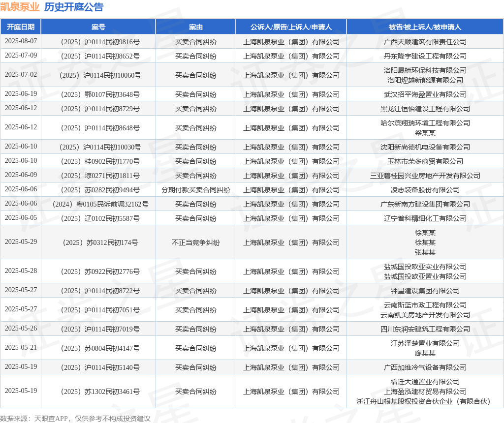This screenshot has width=504, height=423.
Task: Select the date 2025-07-09
Action: click(x=21, y=55)
